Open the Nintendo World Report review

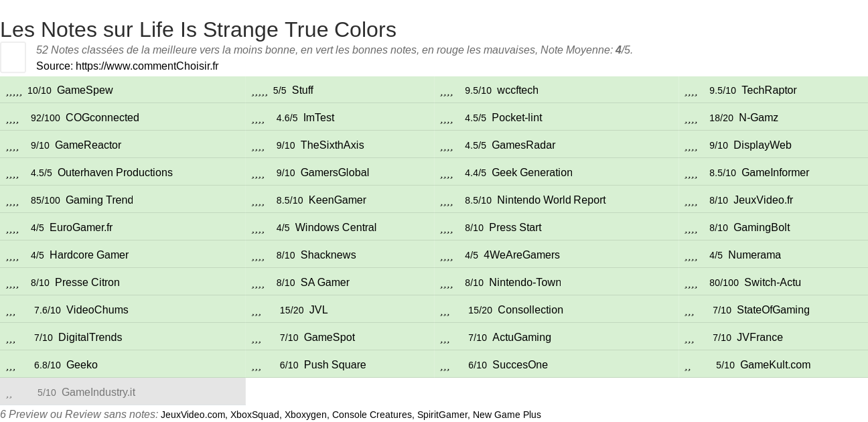pos(551,200)
